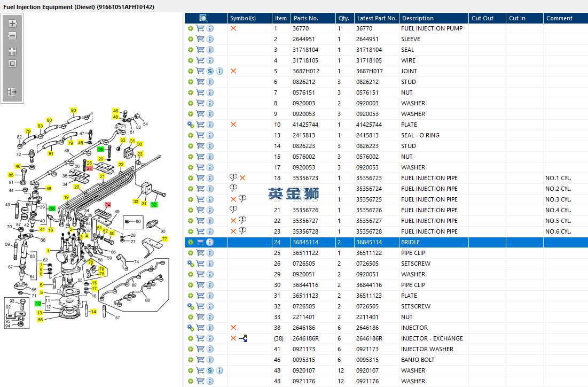Click part number 35356727 in Parts No. column
Screen dimensions: 588x387
click(305, 221)
